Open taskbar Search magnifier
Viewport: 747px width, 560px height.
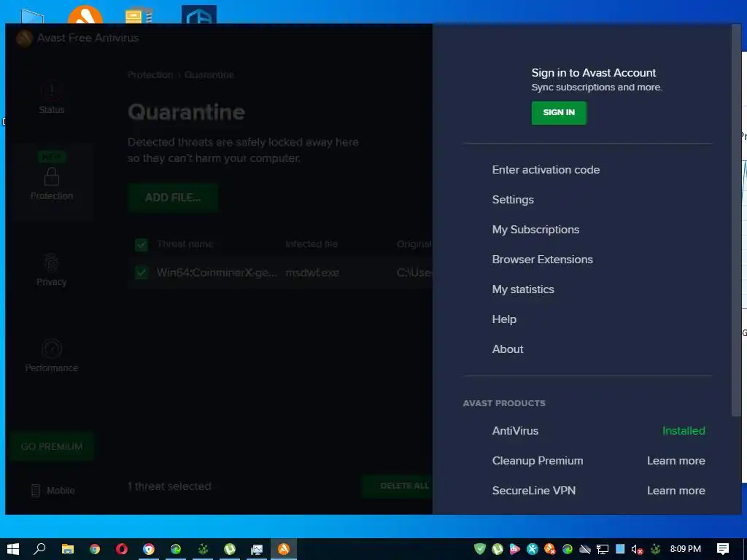(39, 549)
